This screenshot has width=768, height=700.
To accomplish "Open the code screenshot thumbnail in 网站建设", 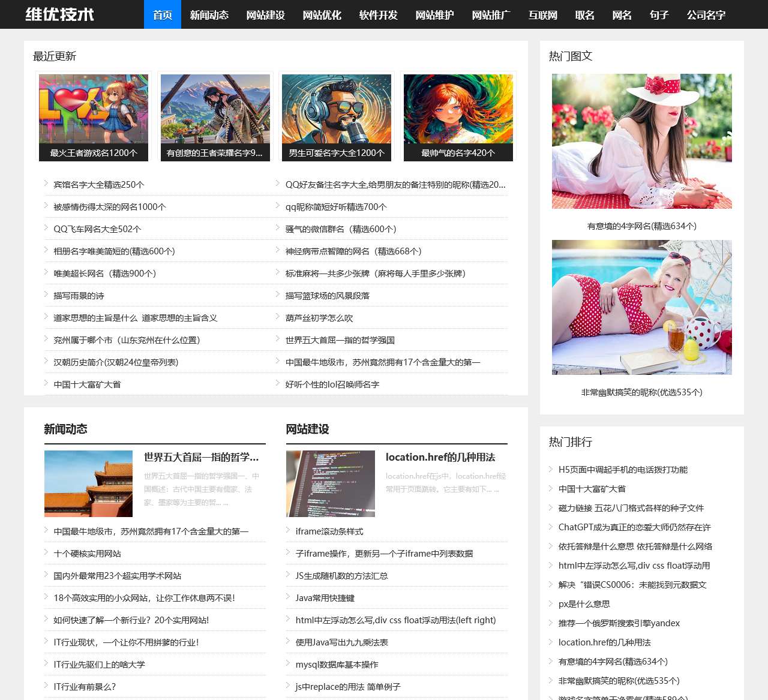I will point(330,483).
